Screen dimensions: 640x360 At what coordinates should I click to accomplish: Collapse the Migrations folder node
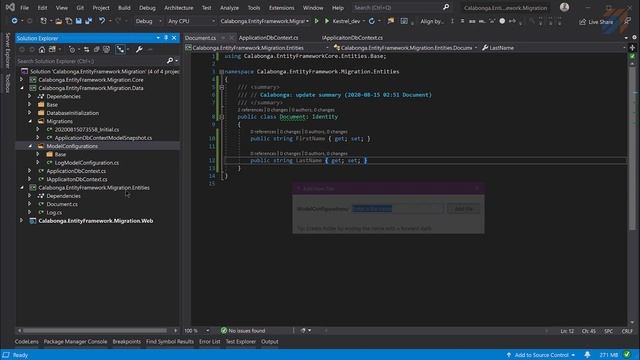point(30,121)
